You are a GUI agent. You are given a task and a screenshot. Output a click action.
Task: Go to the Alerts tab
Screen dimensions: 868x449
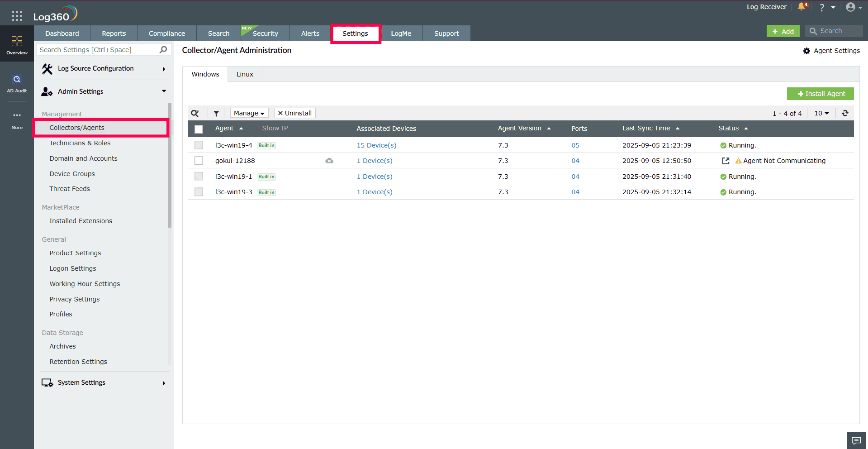tap(310, 33)
